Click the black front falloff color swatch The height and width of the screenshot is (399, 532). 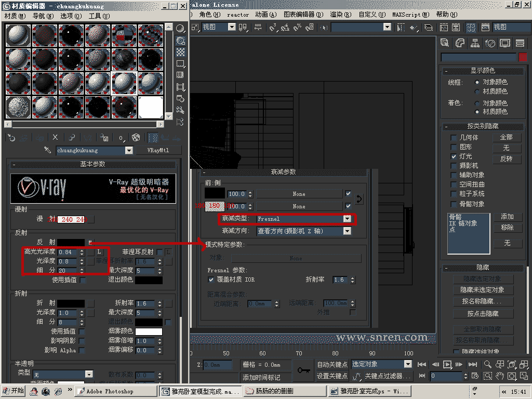pos(215,193)
